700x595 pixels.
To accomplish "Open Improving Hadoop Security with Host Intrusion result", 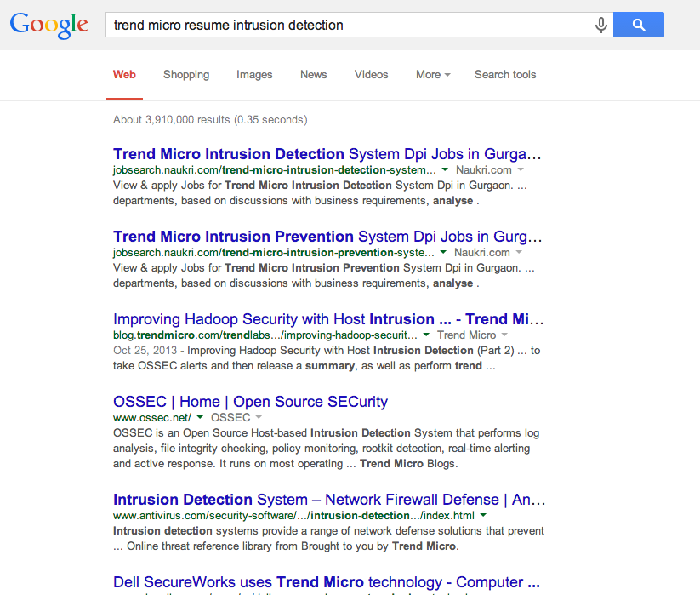I will 328,319.
